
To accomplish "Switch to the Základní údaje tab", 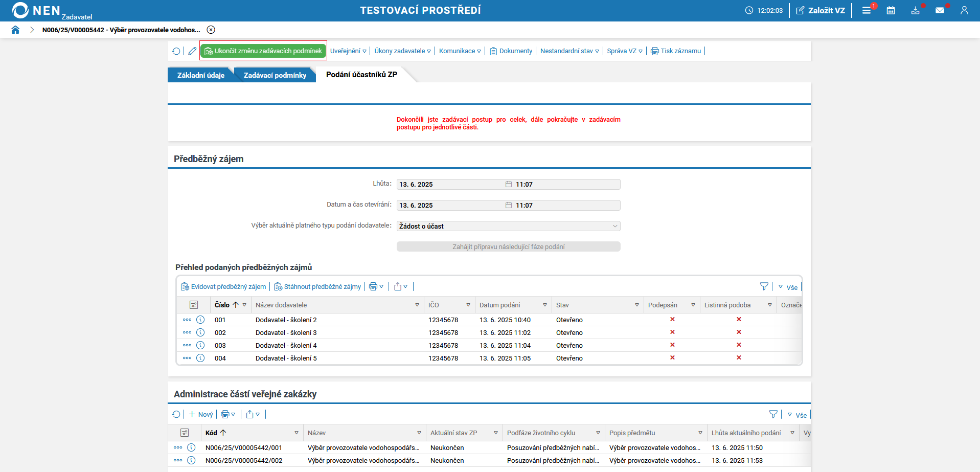I will (x=200, y=75).
